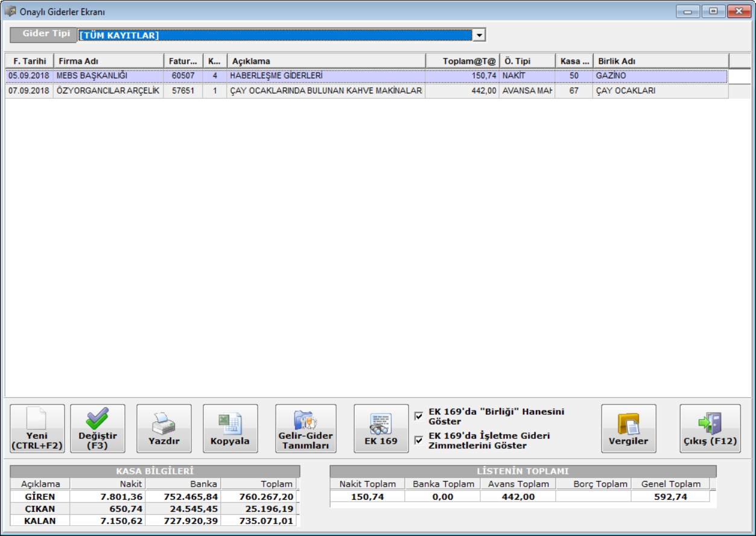This screenshot has height=536, width=756.
Task: Click the [TÜM KAYITLAR] combo box field
Action: (275, 36)
